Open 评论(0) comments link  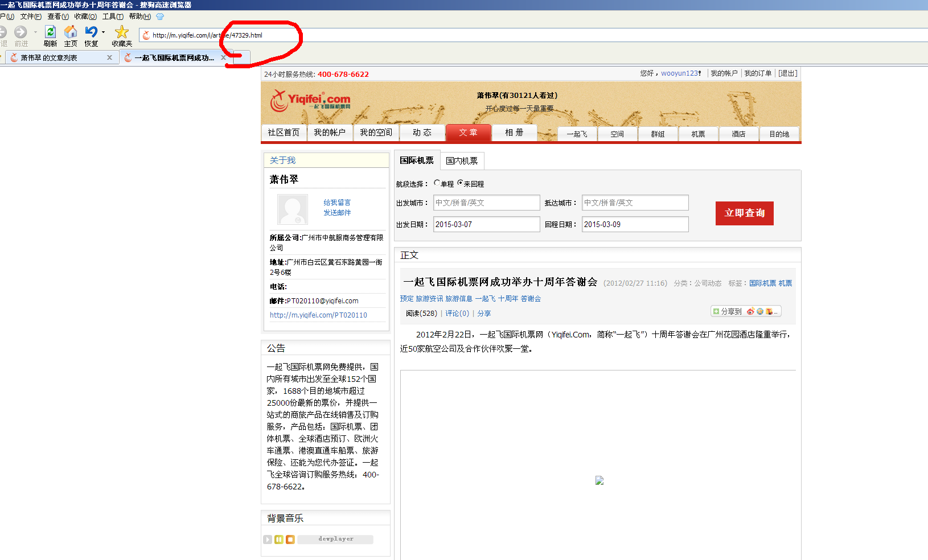[457, 314]
